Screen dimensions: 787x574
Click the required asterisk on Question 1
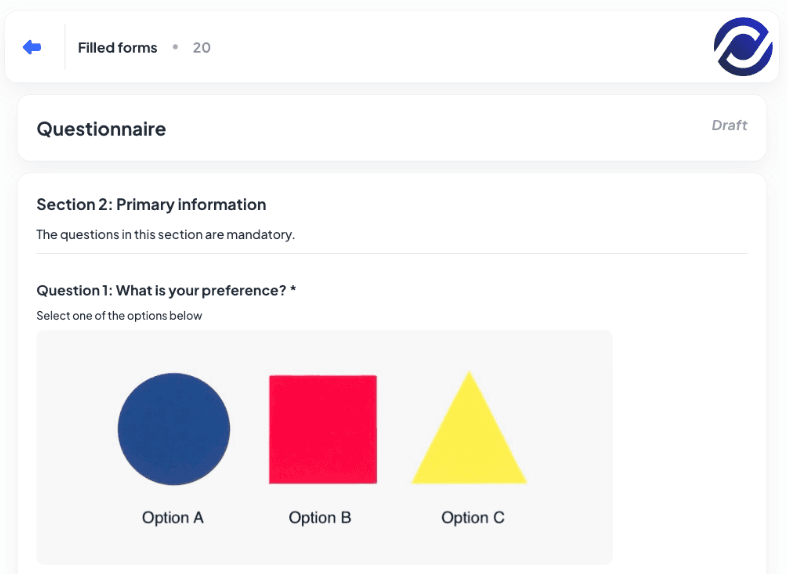click(x=293, y=291)
